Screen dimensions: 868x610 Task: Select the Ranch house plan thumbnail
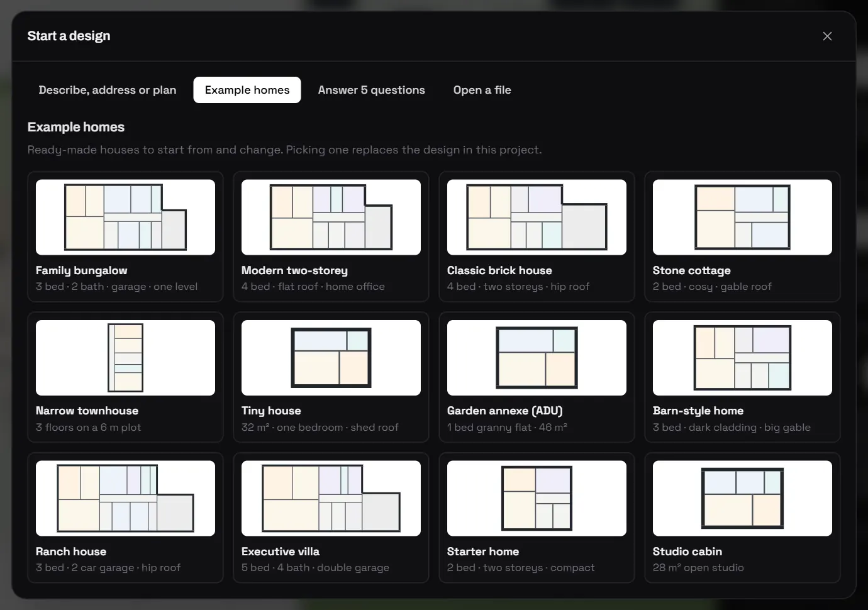pyautogui.click(x=125, y=498)
